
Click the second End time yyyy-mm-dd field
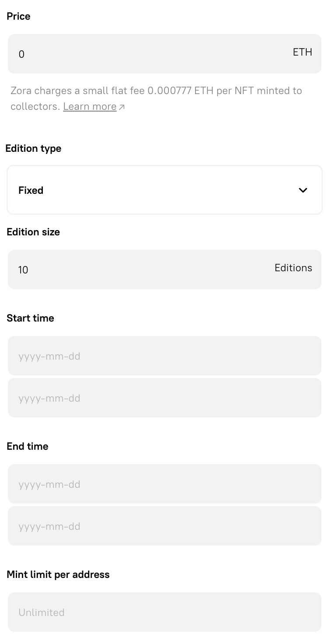pyautogui.click(x=164, y=526)
